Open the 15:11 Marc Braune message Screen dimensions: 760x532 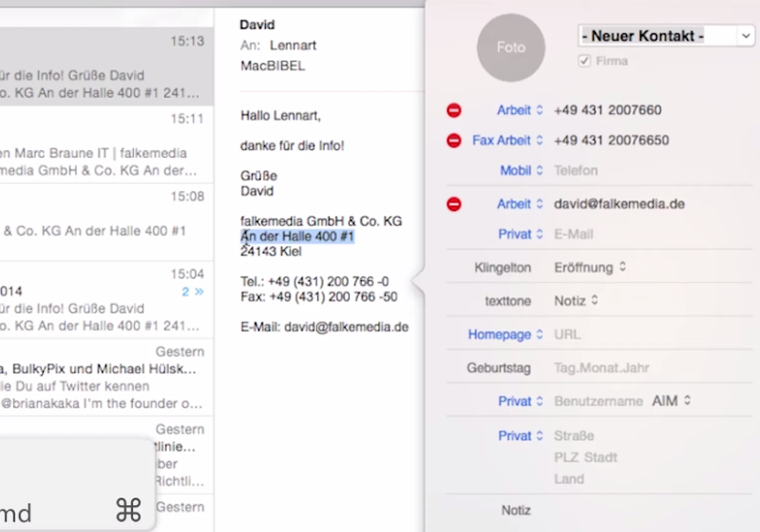[x=104, y=145]
